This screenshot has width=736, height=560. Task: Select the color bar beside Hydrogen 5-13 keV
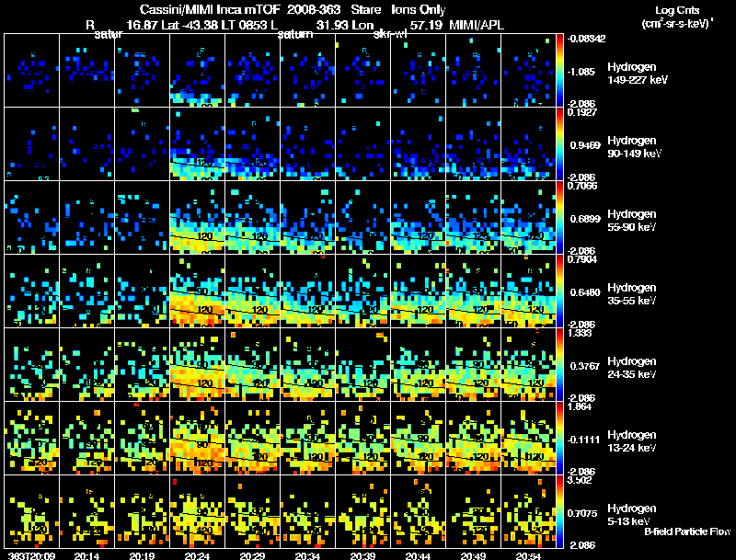pos(559,512)
